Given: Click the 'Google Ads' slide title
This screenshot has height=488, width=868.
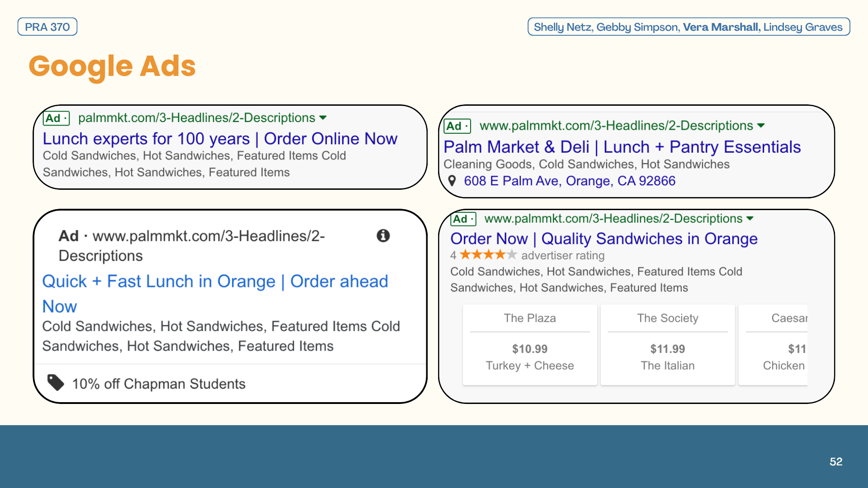Looking at the screenshot, I should pyautogui.click(x=112, y=66).
